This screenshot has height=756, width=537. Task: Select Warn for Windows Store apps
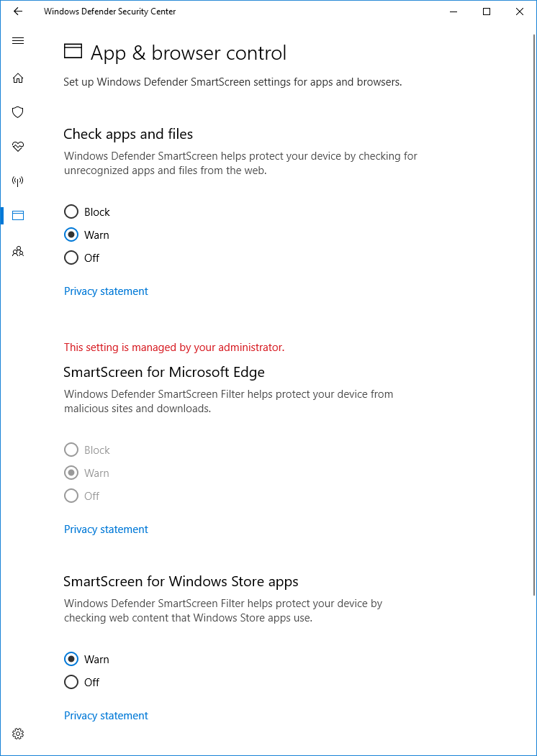tap(71, 660)
